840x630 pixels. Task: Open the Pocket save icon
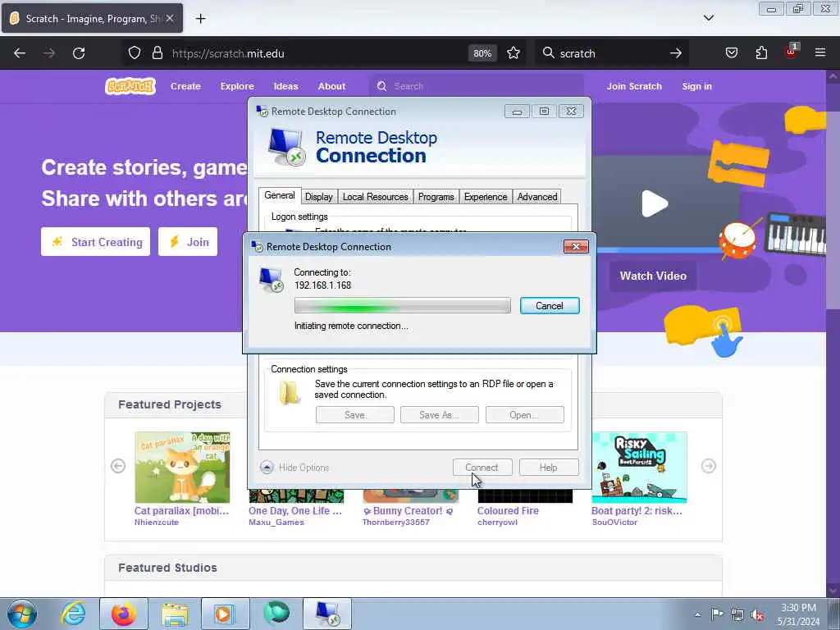pyautogui.click(x=731, y=52)
